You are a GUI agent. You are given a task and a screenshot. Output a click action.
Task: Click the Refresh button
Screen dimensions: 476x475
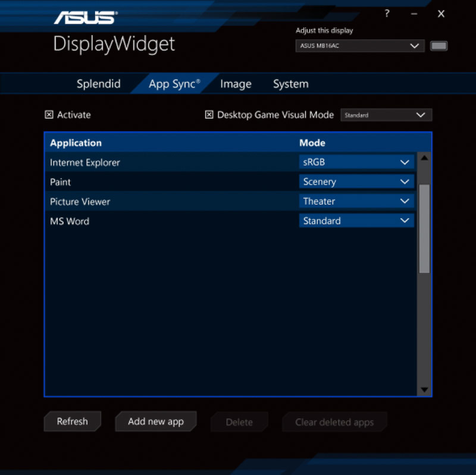pyautogui.click(x=73, y=421)
